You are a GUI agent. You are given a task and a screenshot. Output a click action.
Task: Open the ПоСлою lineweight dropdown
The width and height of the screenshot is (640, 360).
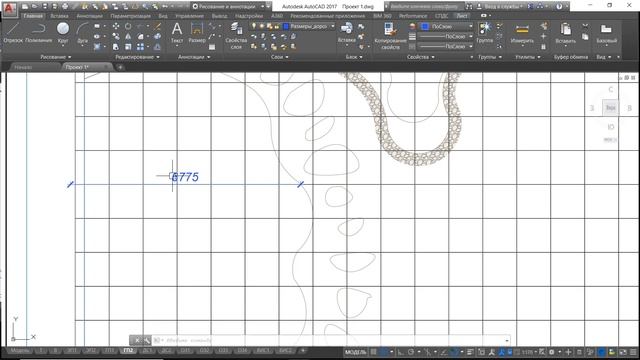(x=446, y=36)
